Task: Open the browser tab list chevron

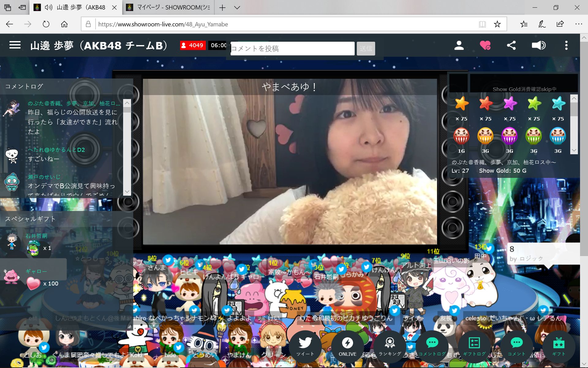Action: coord(237,7)
